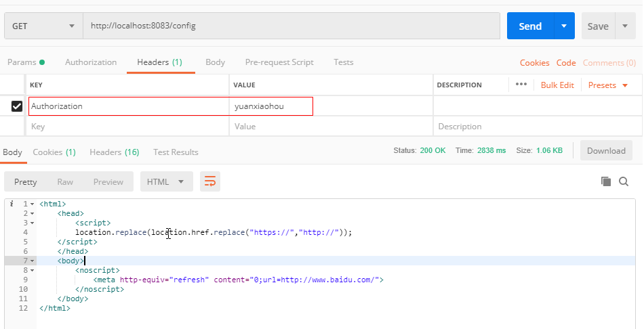Viewport: 644px width, 329px height.
Task: Open the Code link
Action: [x=566, y=63]
